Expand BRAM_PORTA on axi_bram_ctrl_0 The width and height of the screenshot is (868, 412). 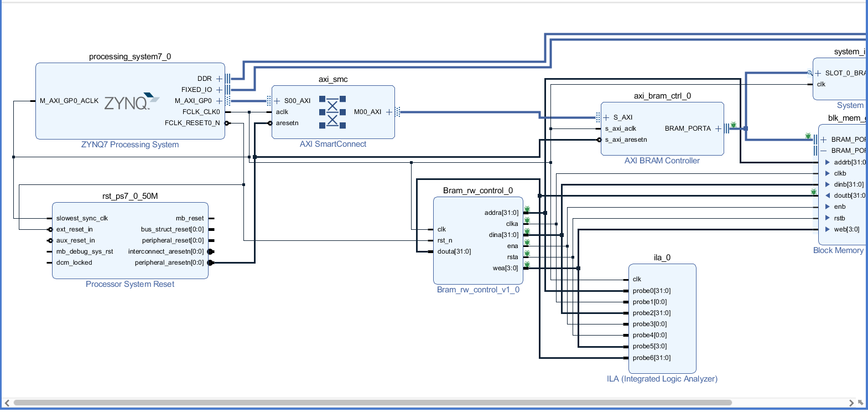(718, 128)
